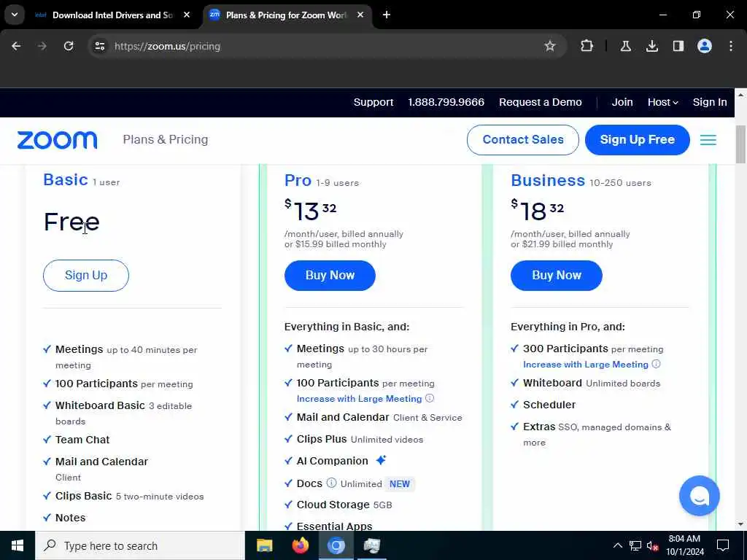Expand the Host dropdown

point(662,102)
